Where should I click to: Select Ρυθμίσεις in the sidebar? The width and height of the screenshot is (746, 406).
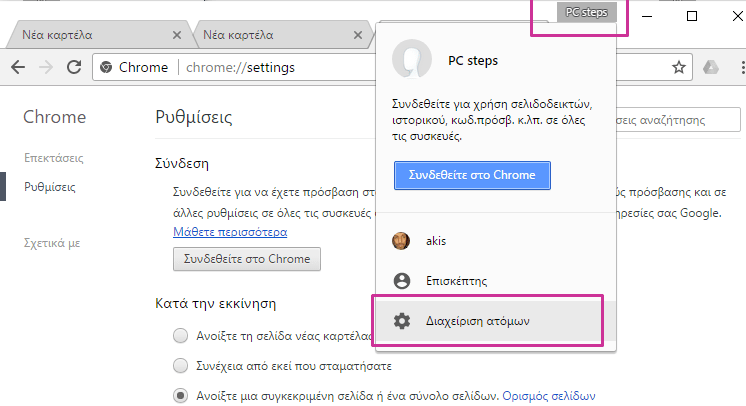tap(50, 187)
